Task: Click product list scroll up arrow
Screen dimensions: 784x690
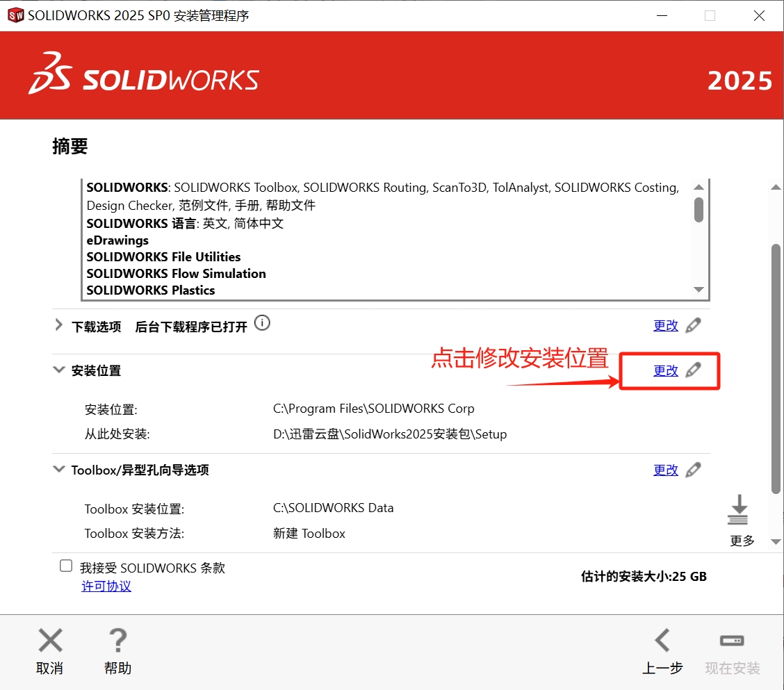Action: point(699,187)
